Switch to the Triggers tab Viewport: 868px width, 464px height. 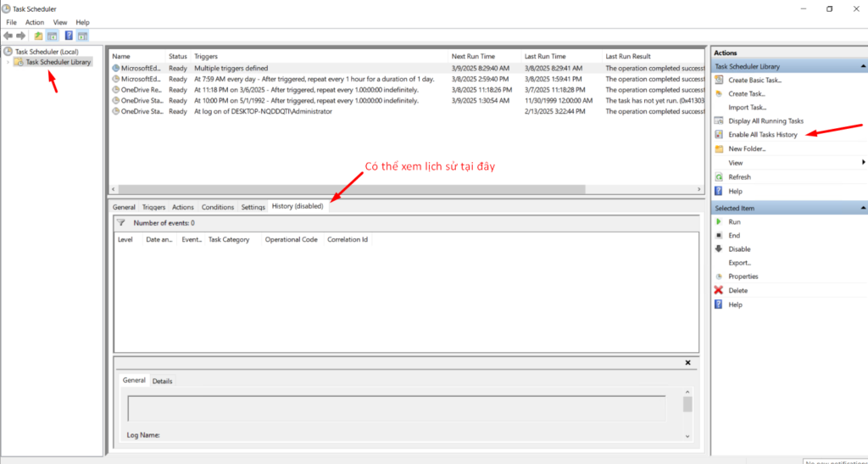point(153,207)
